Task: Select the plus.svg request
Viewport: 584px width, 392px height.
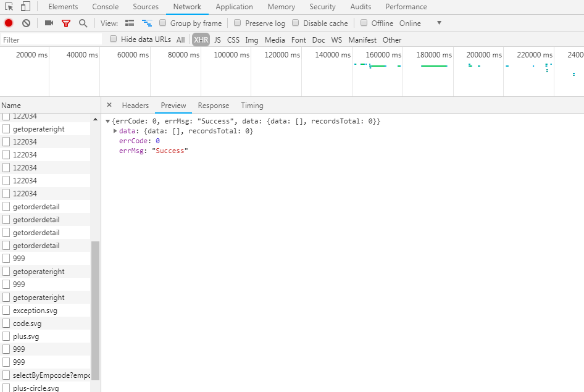Action: coord(45,336)
